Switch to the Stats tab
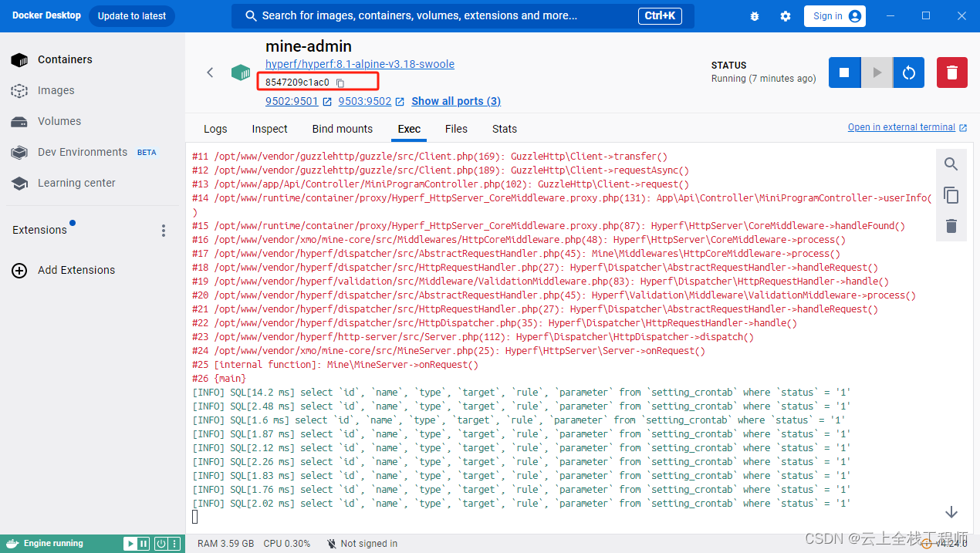The height and width of the screenshot is (553, 980). (505, 129)
